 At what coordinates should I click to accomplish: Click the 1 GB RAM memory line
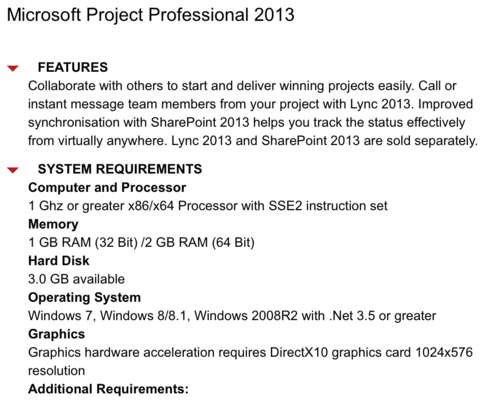coord(141,242)
